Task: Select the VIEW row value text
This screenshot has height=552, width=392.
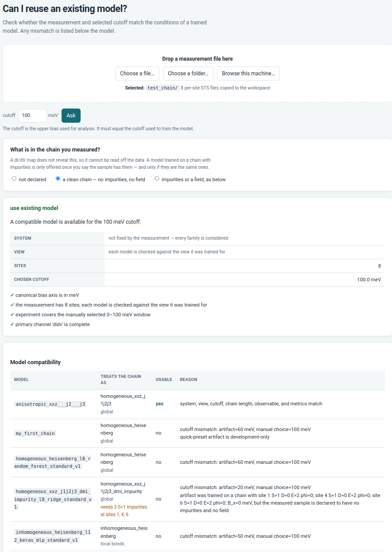Action: click(167, 252)
